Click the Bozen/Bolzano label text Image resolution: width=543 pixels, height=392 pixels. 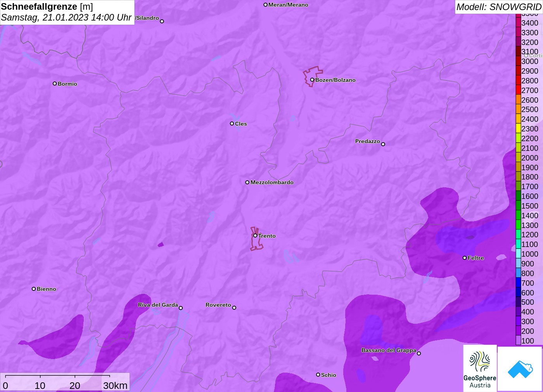pos(335,80)
